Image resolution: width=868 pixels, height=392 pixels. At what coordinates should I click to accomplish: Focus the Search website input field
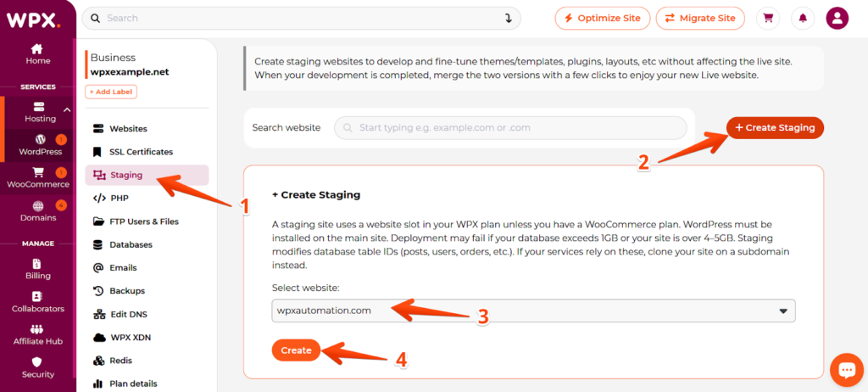(x=510, y=127)
